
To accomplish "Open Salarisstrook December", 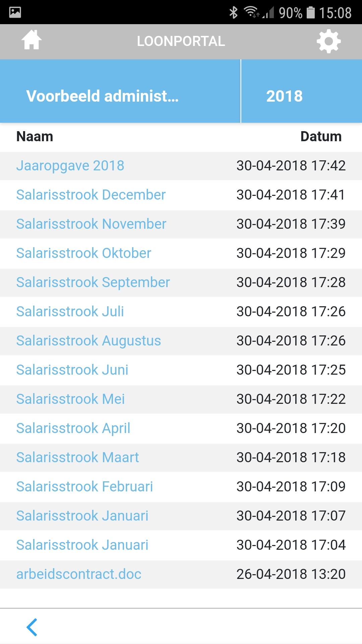I will (91, 195).
